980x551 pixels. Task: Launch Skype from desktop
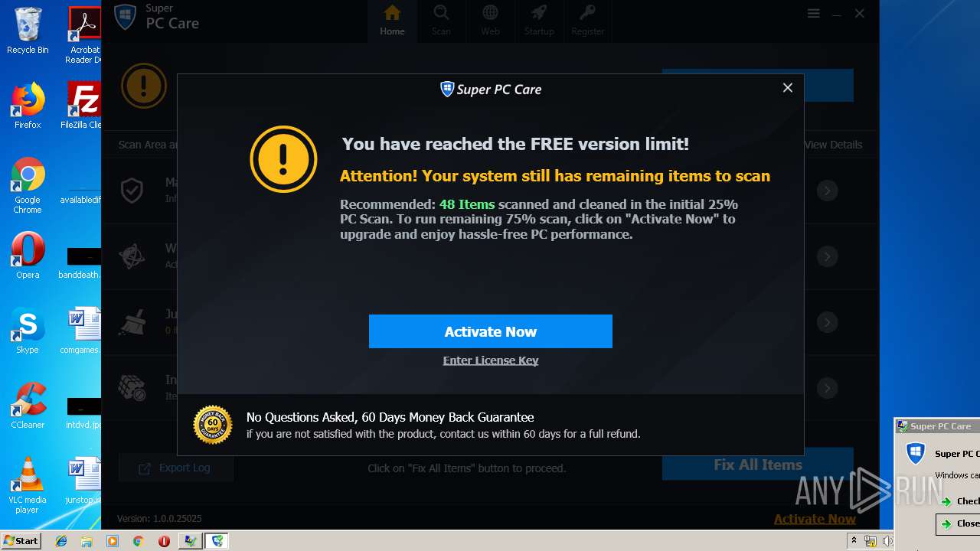click(x=28, y=331)
